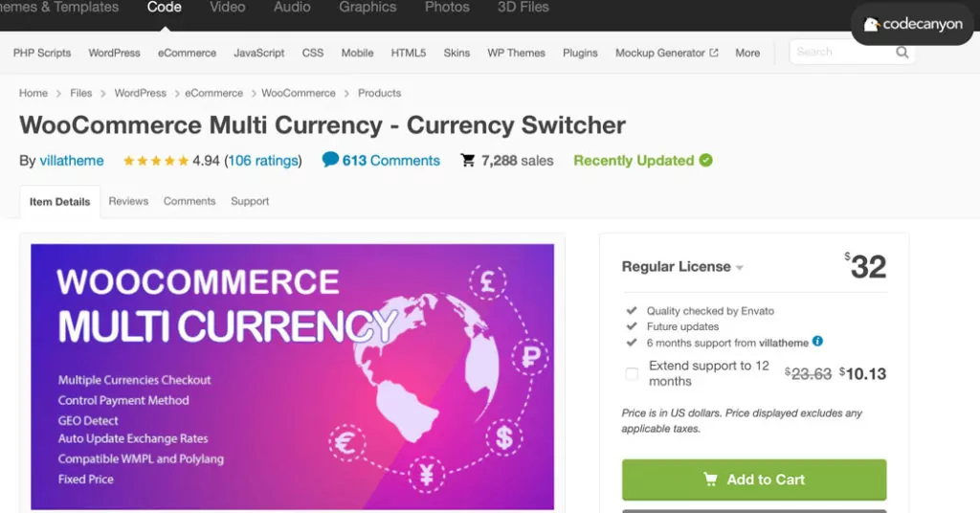Screen dimensions: 980x513
Task: Click the villatheme support info icon
Action: tap(817, 341)
